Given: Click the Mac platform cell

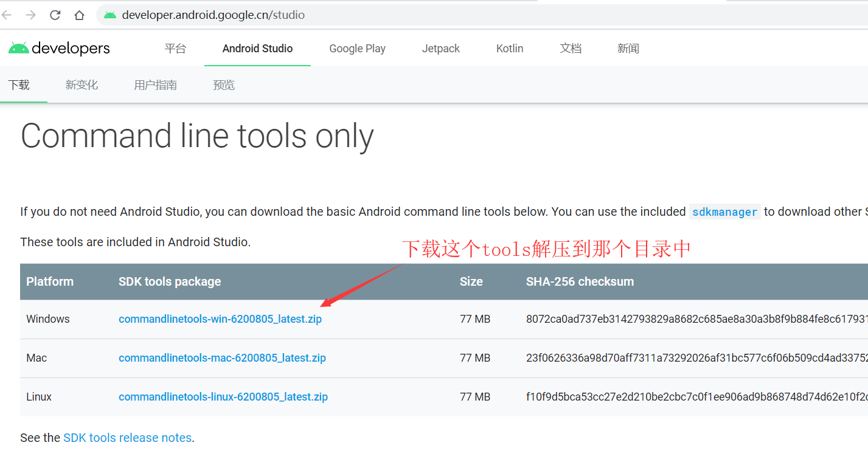Looking at the screenshot, I should [36, 358].
